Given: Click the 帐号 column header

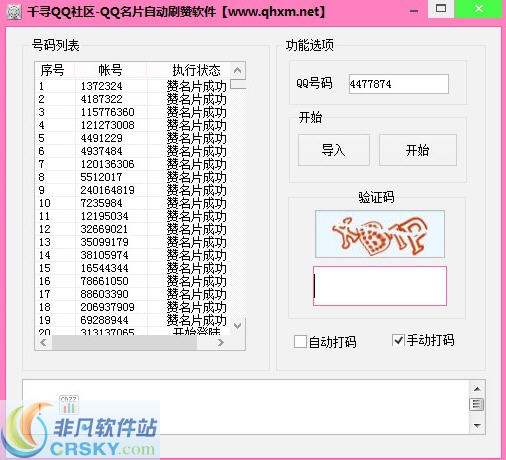Looking at the screenshot, I should (110, 70).
